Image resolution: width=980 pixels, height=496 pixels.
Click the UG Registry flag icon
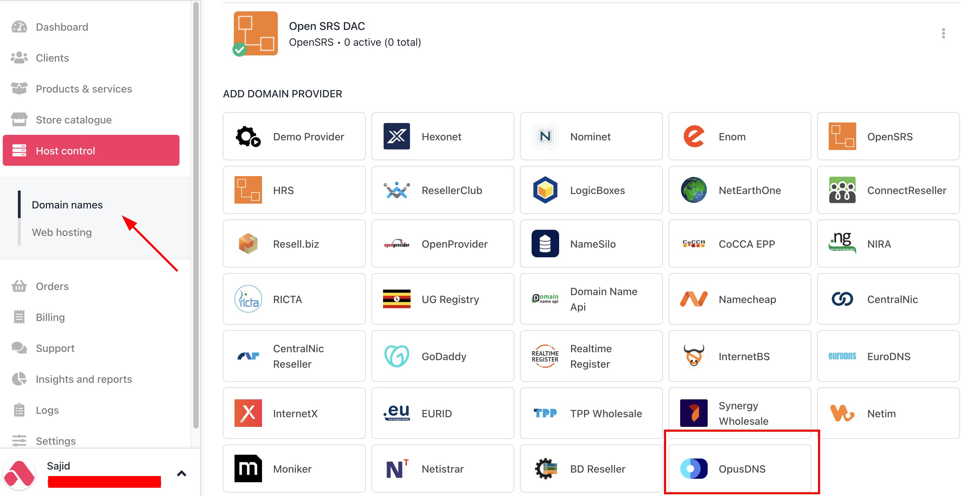point(397,299)
